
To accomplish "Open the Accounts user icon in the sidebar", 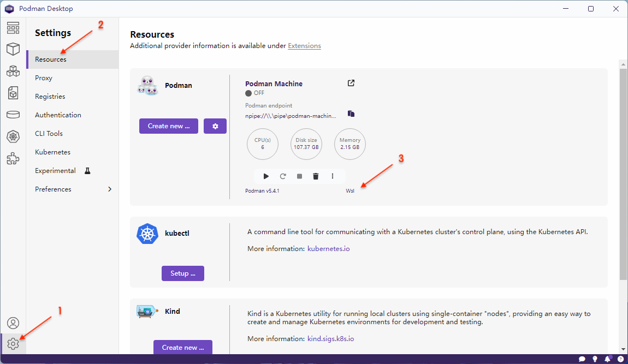I will pyautogui.click(x=13, y=323).
